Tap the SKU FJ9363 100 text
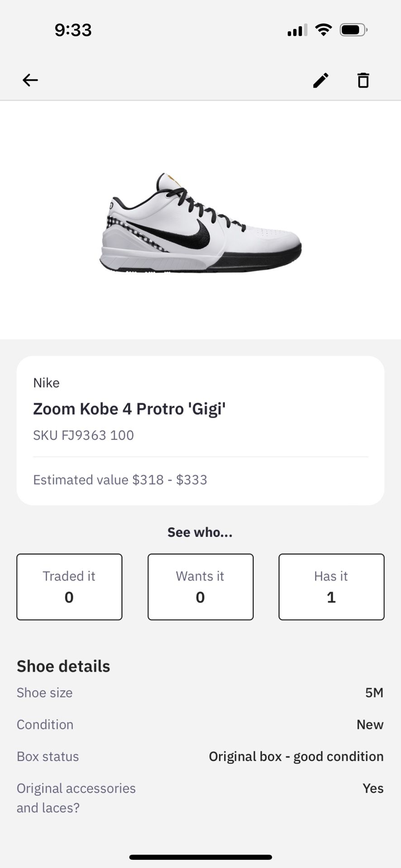Viewport: 401px width, 868px height. (x=84, y=435)
